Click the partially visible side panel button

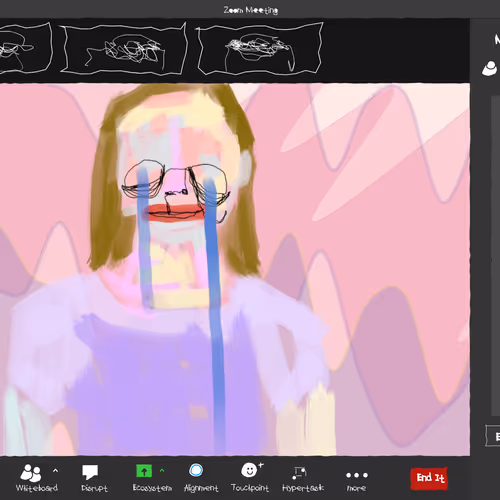click(x=493, y=436)
